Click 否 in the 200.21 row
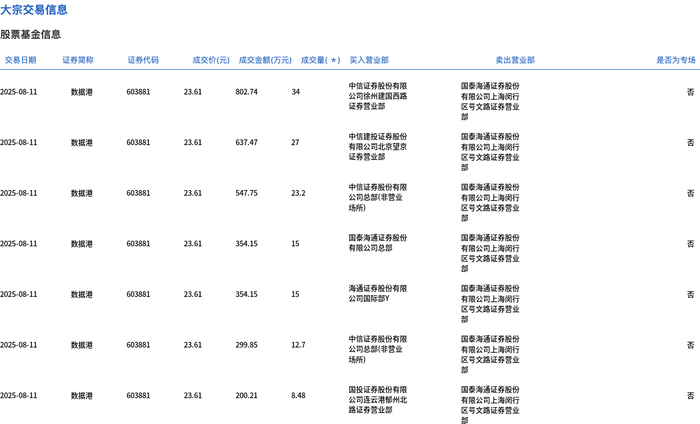 691,395
